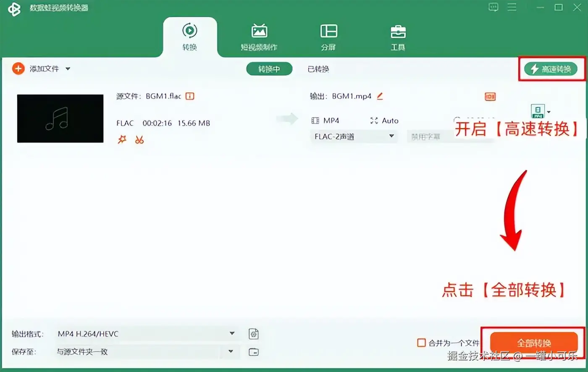
Task: Open the 分屏 split-screen tab
Action: click(x=328, y=37)
